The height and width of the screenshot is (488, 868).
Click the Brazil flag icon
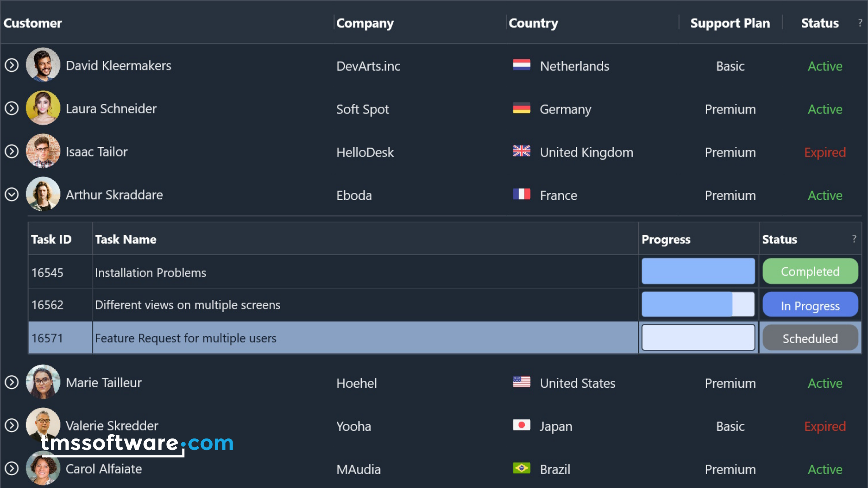521,468
